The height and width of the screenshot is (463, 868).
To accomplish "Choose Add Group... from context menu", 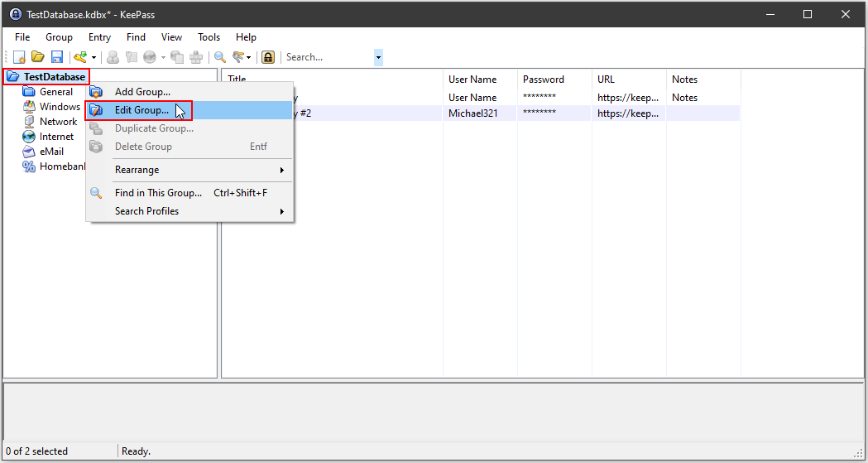I will pyautogui.click(x=189, y=92).
